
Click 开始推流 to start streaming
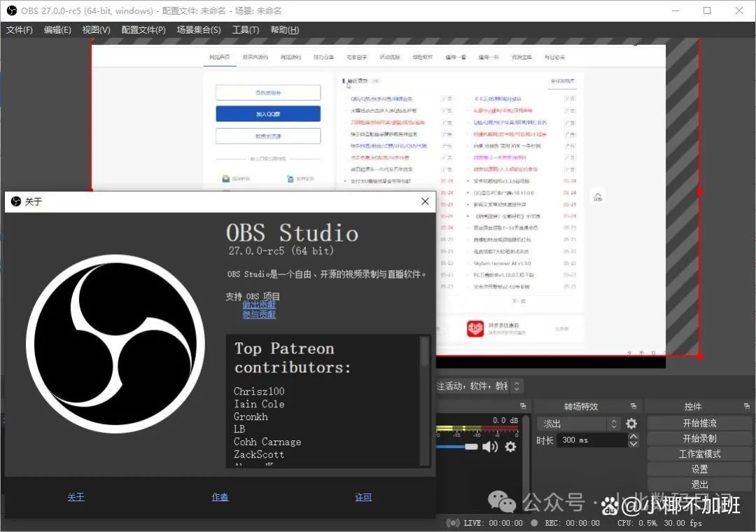(x=699, y=423)
